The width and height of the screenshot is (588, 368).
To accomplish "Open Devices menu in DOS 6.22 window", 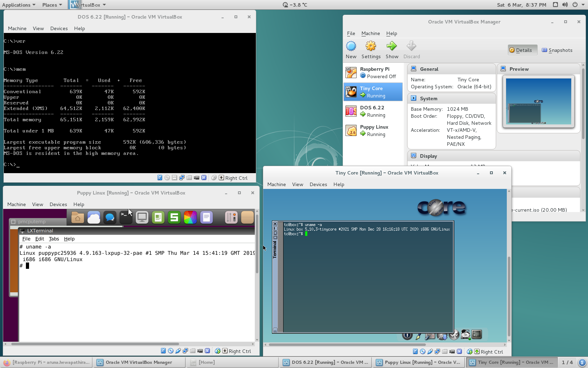I will tap(59, 28).
